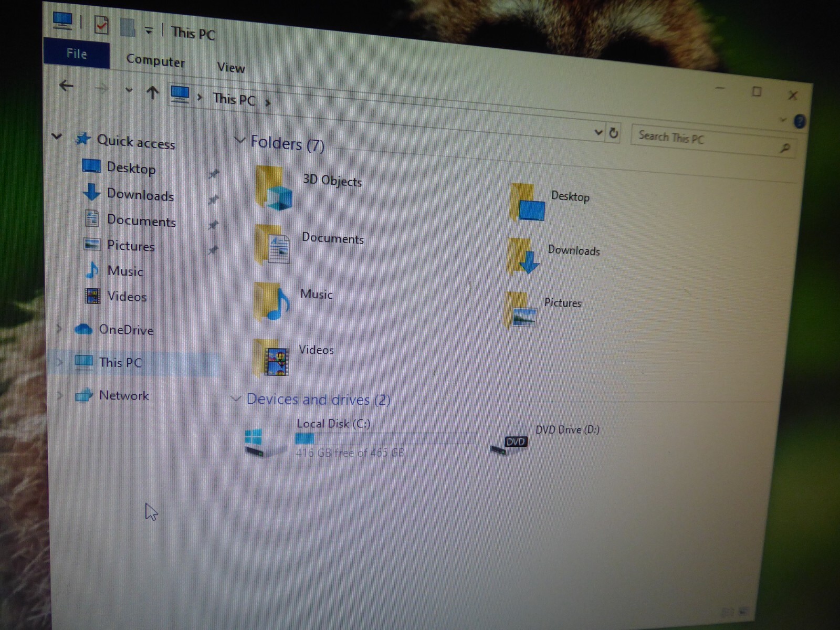Open Desktop under Quick access
The height and width of the screenshot is (630, 840).
[131, 168]
